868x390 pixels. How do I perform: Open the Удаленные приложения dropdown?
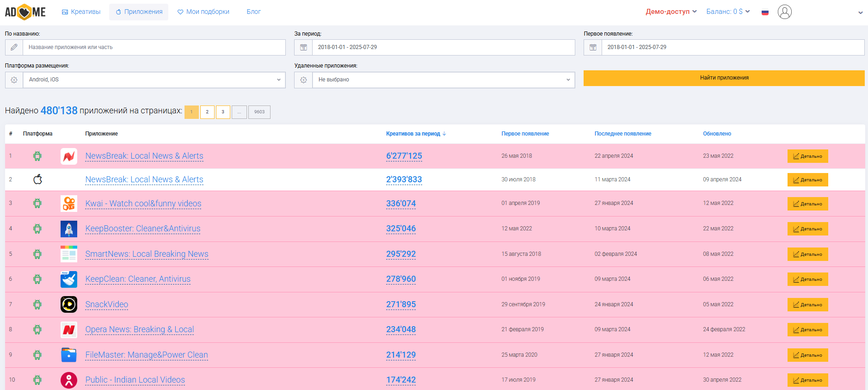click(x=443, y=80)
